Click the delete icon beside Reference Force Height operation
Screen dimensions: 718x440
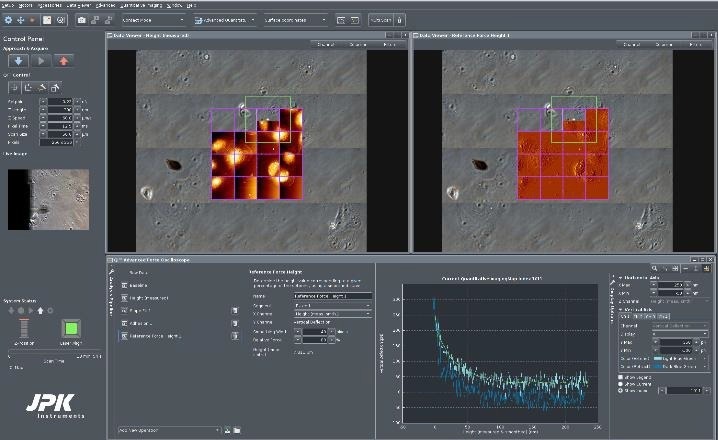click(234, 338)
